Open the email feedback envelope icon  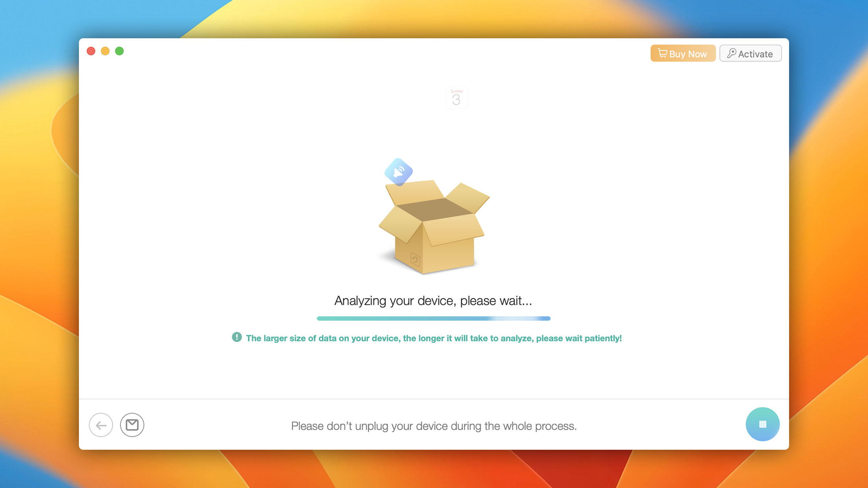click(x=132, y=425)
